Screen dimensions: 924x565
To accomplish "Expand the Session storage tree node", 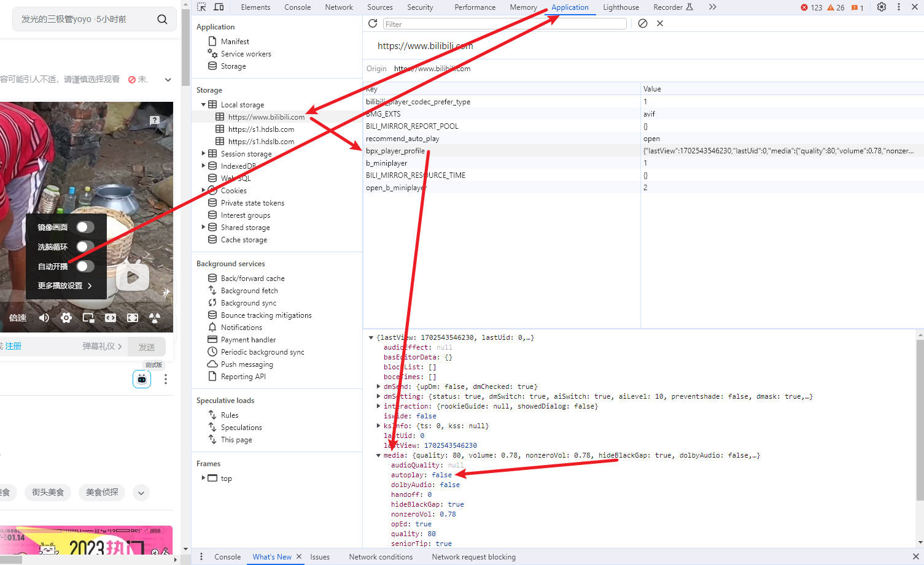I will tap(204, 154).
